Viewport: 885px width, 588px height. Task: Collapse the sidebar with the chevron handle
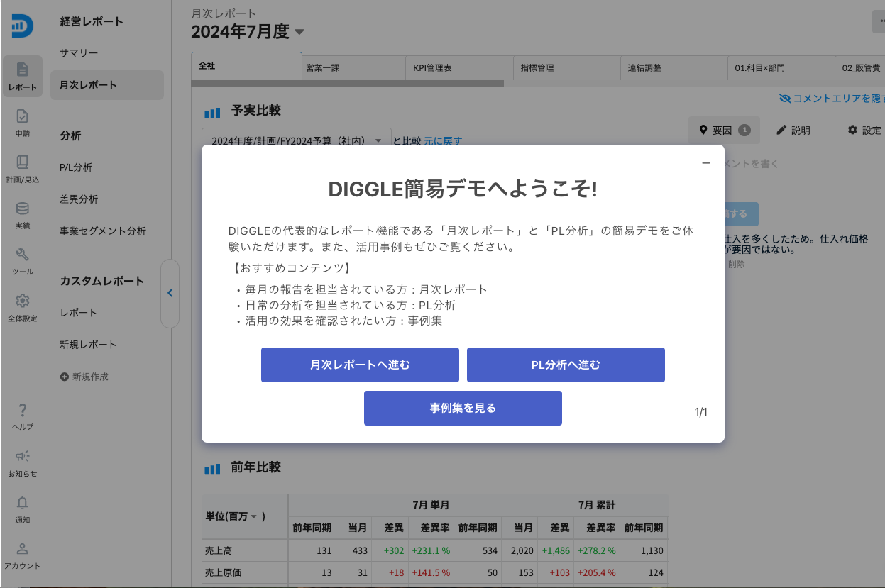click(170, 293)
